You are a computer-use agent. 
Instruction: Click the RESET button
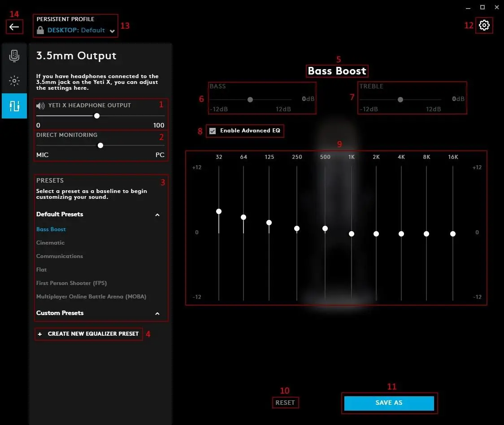coord(285,403)
